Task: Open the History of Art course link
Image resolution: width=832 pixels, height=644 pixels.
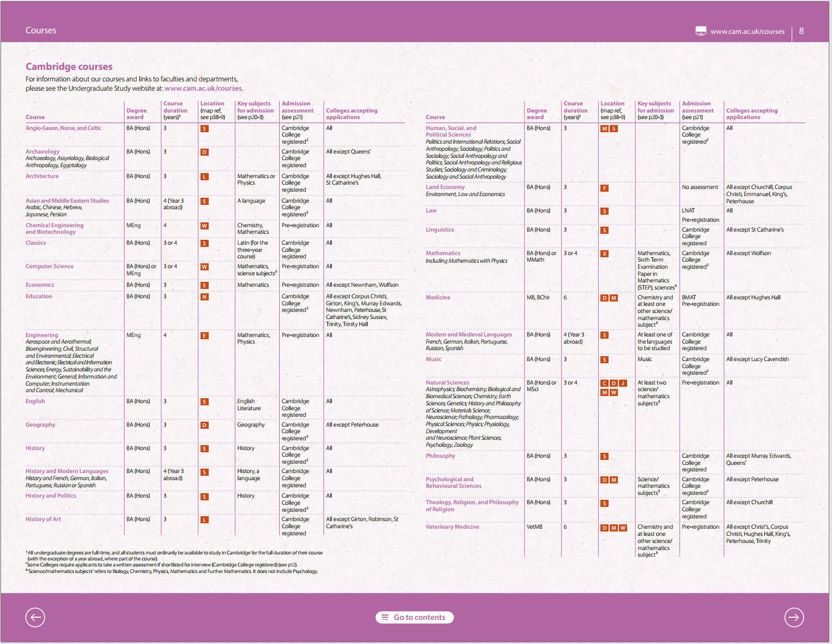Action: (x=43, y=519)
